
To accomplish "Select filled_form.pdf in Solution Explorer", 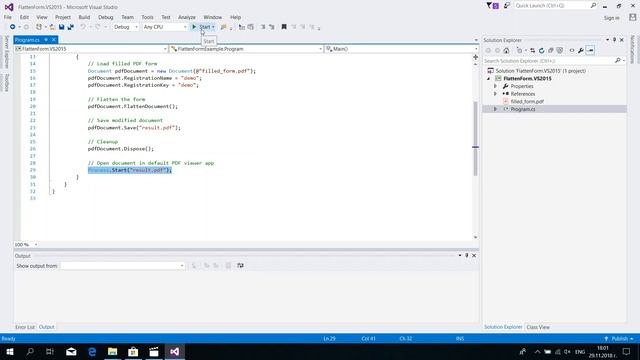I will coord(527,101).
